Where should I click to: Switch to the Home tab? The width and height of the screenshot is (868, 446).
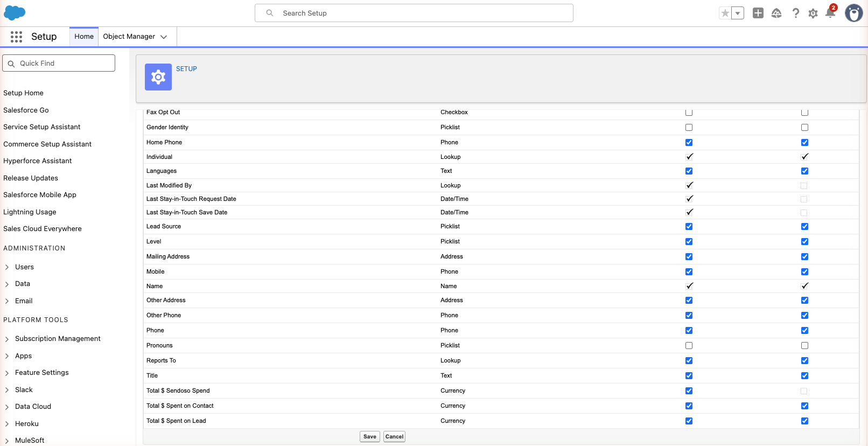click(x=84, y=37)
